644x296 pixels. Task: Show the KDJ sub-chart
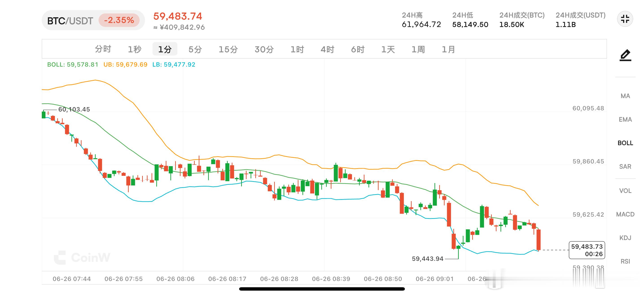pyautogui.click(x=625, y=238)
